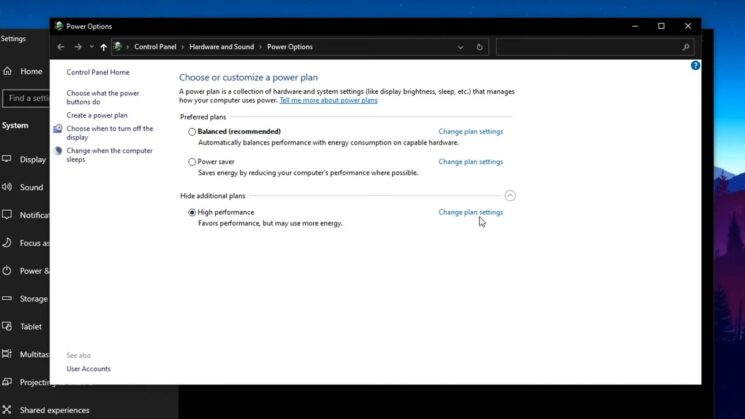Open Multitasking in Settings sidebar
This screenshot has height=419, width=745.
(25, 354)
